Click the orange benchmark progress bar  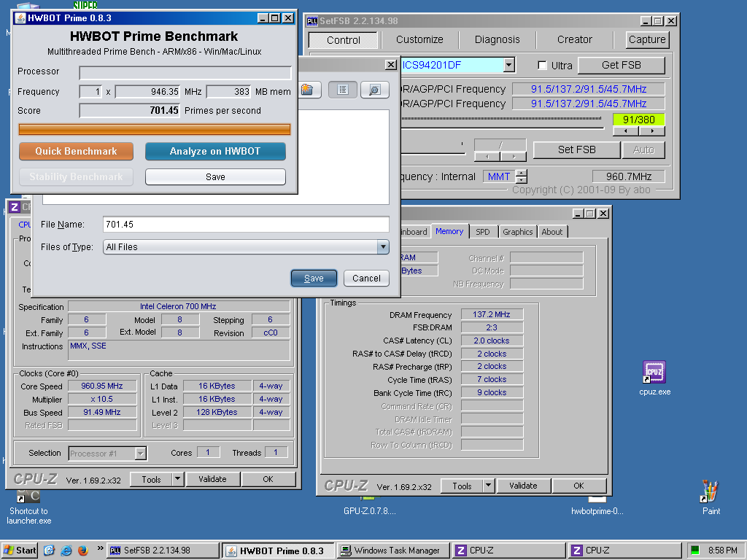coord(155,130)
